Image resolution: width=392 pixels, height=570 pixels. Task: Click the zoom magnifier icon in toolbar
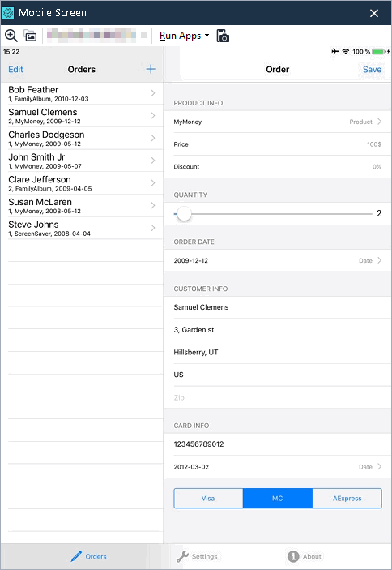coord(11,36)
